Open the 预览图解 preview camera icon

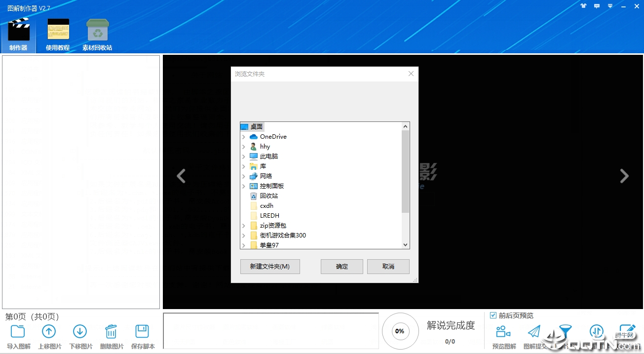pos(503,331)
